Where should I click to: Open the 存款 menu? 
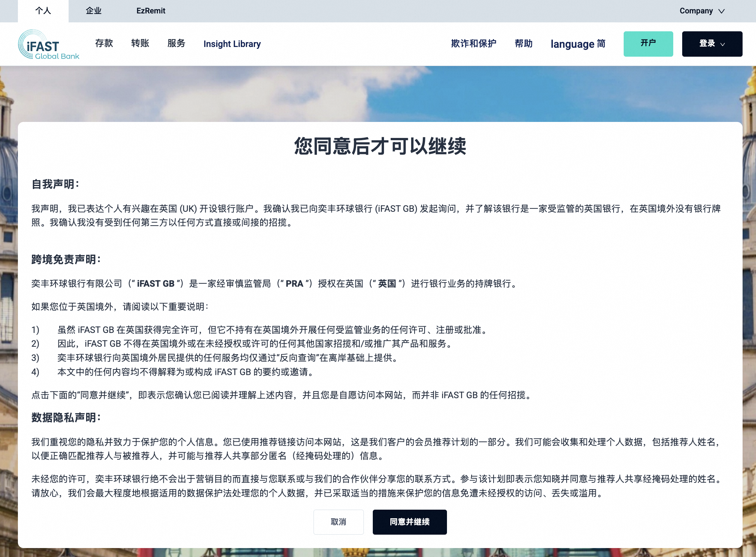point(104,44)
